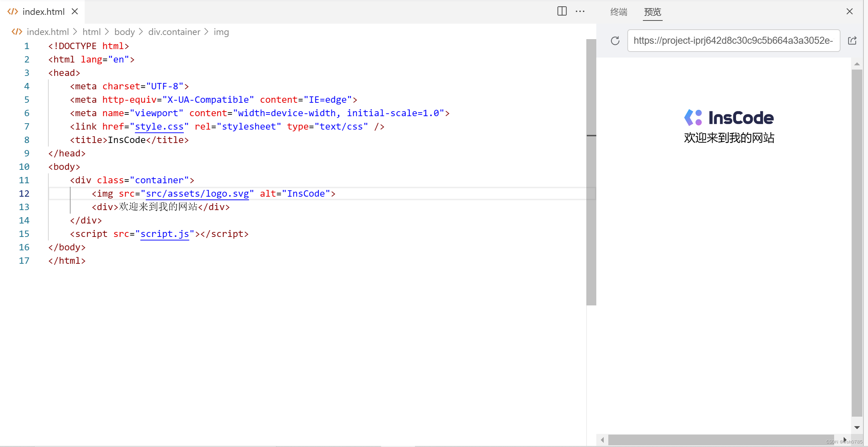Close the index.html editor tab
The width and height of the screenshot is (868, 447).
coord(75,12)
